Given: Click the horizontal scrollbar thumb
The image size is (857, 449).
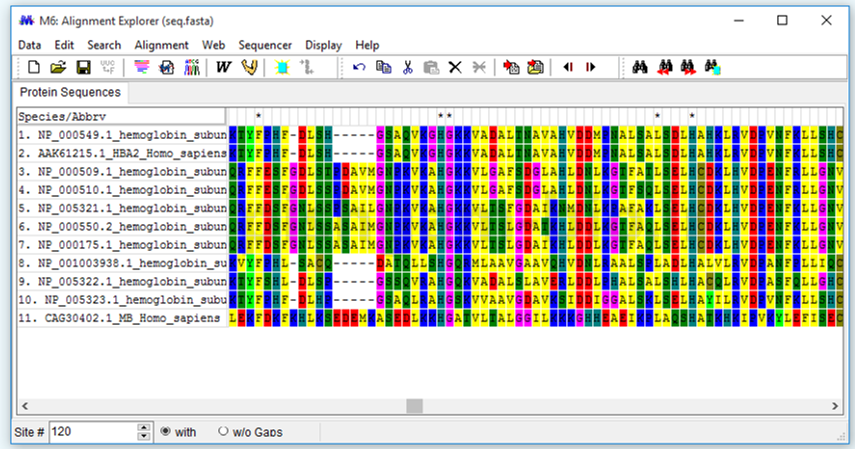Looking at the screenshot, I should tap(414, 405).
